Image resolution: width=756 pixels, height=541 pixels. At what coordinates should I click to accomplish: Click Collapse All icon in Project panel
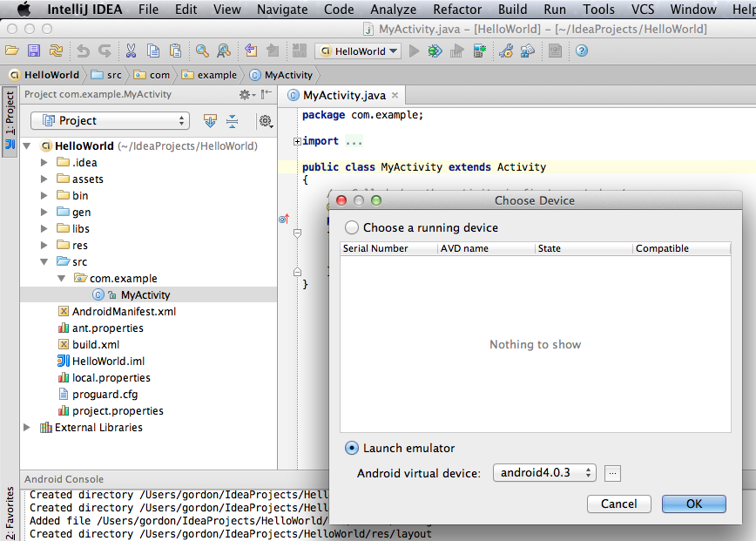[233, 121]
